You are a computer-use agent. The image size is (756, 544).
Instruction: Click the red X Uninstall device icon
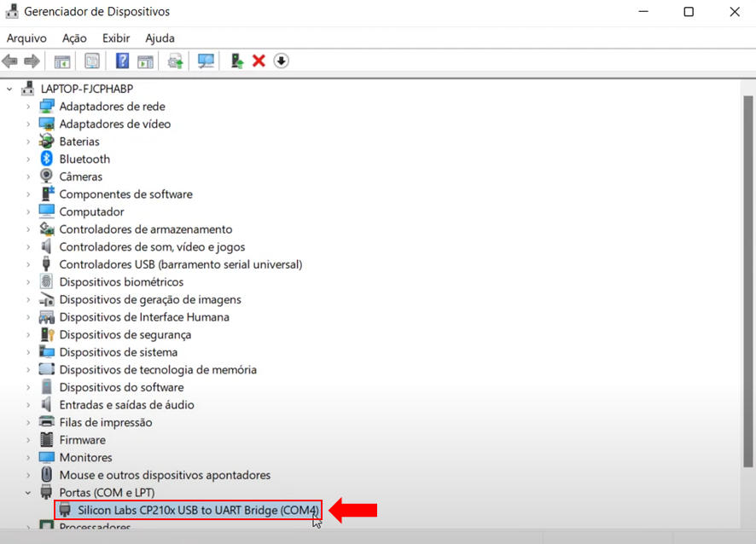click(259, 61)
